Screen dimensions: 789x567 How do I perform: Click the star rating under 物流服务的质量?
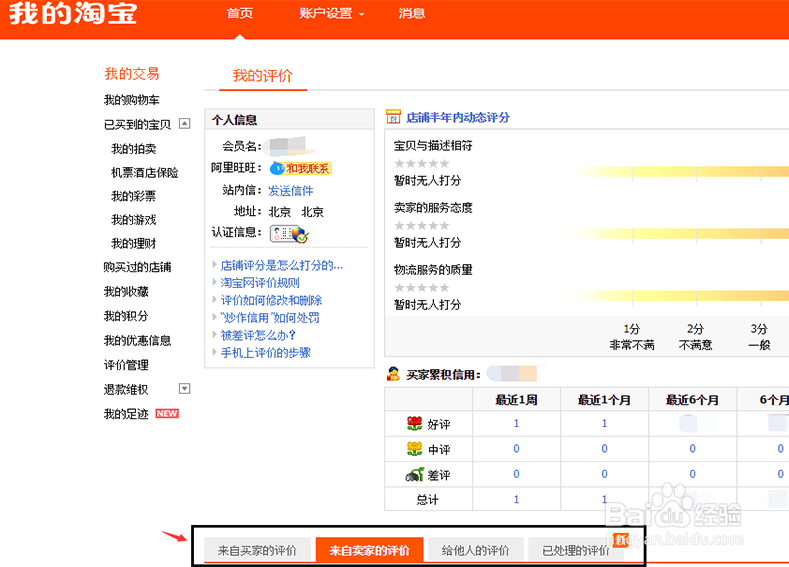click(422, 288)
